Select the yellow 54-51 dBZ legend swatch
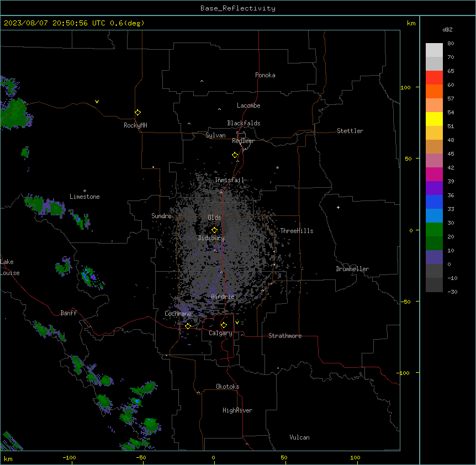The height and width of the screenshot is (465, 476). click(434, 119)
